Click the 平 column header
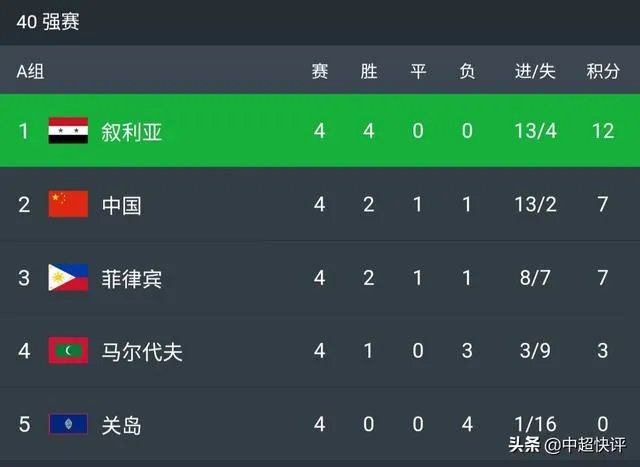Viewport: 640px width, 467px height. (418, 71)
